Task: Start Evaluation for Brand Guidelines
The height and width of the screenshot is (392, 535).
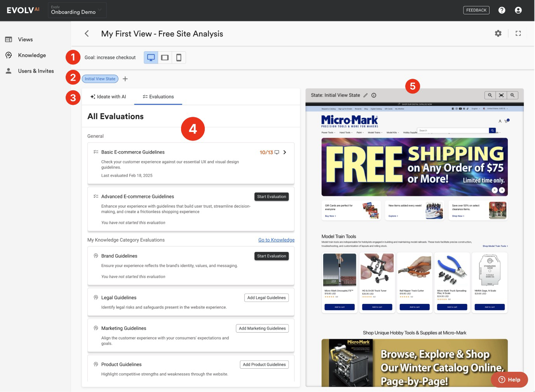Action: (272, 256)
